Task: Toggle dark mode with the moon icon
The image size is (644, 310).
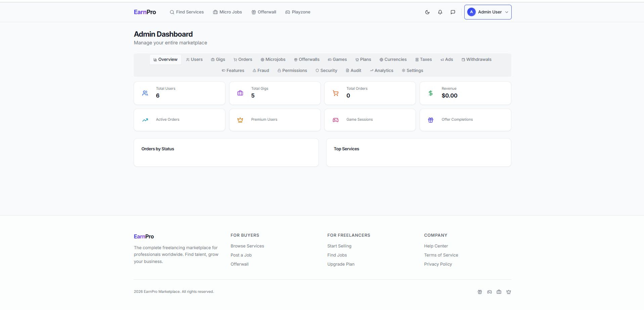Action: 427,12
